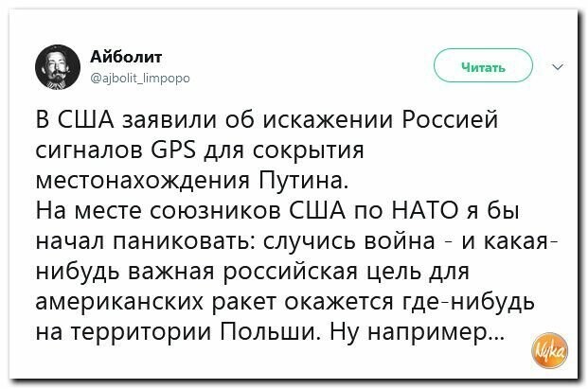The width and height of the screenshot is (588, 389).
Task: Click the word Россией in the first line
Action: pyautogui.click(x=450, y=120)
